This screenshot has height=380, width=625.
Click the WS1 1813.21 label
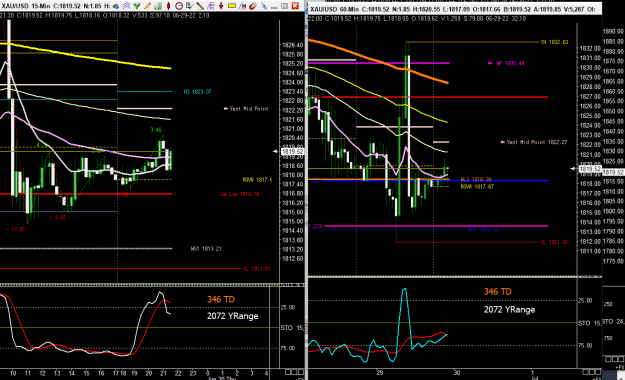206,248
